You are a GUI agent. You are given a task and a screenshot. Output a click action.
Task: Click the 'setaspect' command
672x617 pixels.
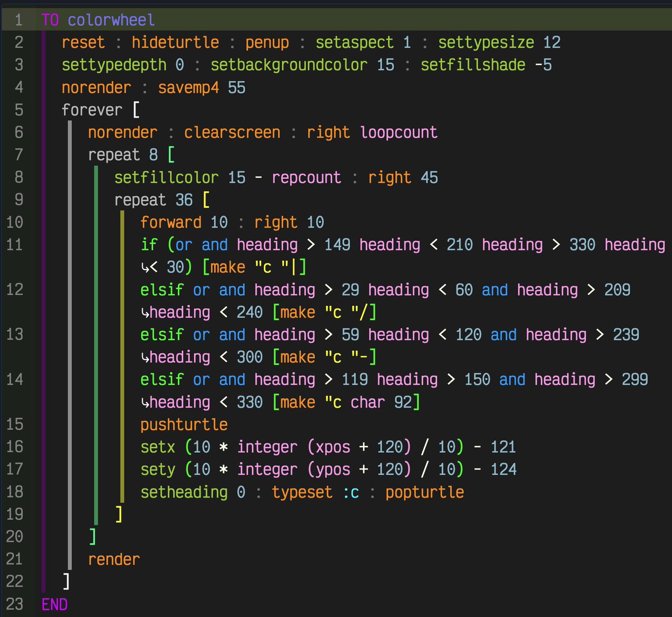(x=354, y=43)
